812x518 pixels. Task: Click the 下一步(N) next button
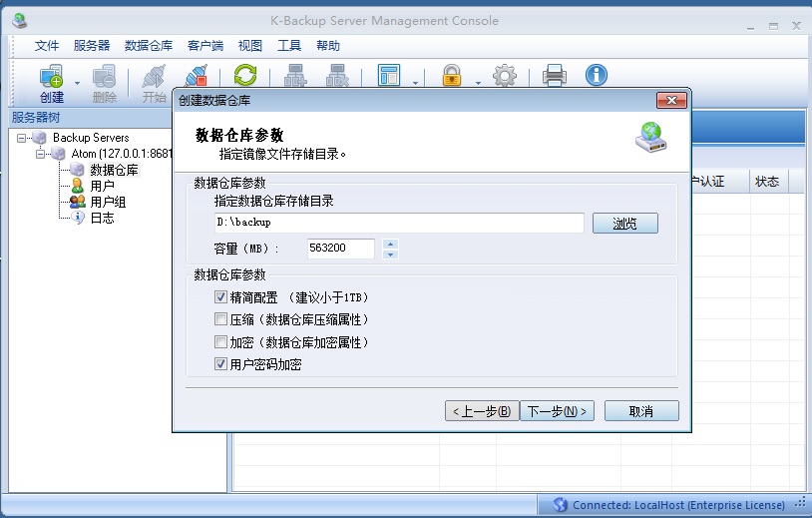click(557, 411)
